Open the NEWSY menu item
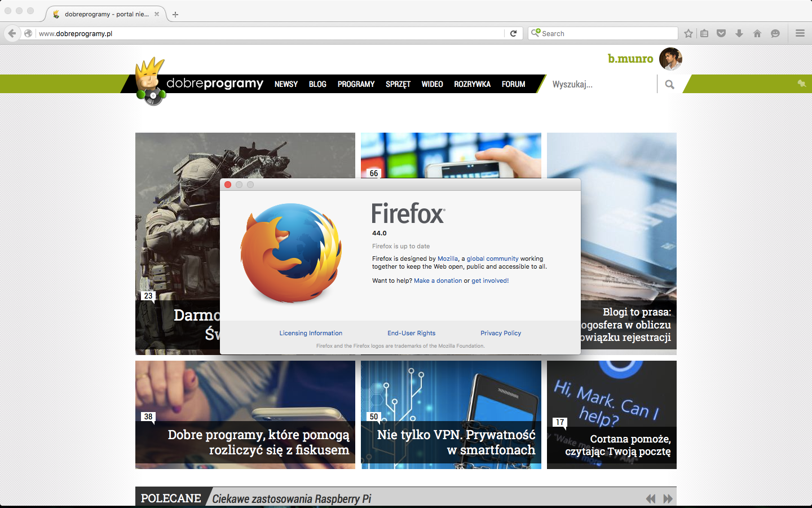The image size is (812, 508). [286, 84]
